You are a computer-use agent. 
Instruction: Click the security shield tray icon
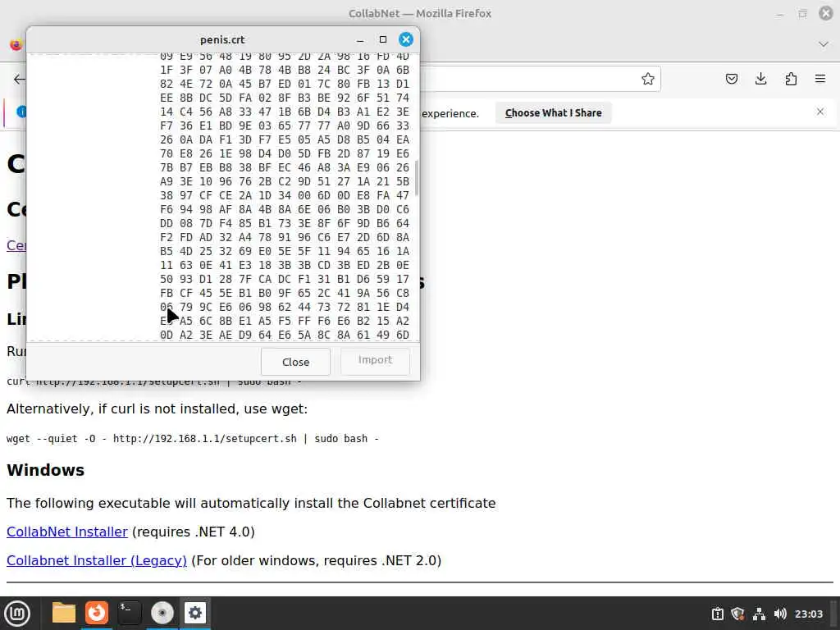point(737,614)
